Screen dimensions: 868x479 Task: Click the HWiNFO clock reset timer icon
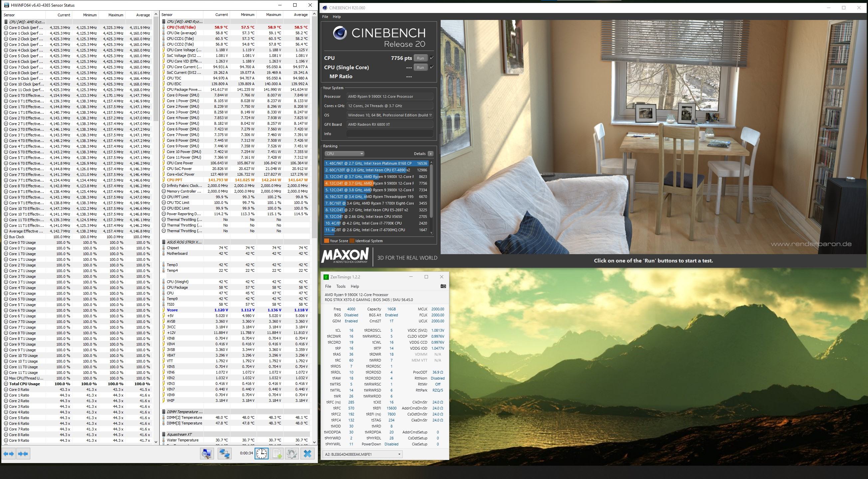click(262, 454)
